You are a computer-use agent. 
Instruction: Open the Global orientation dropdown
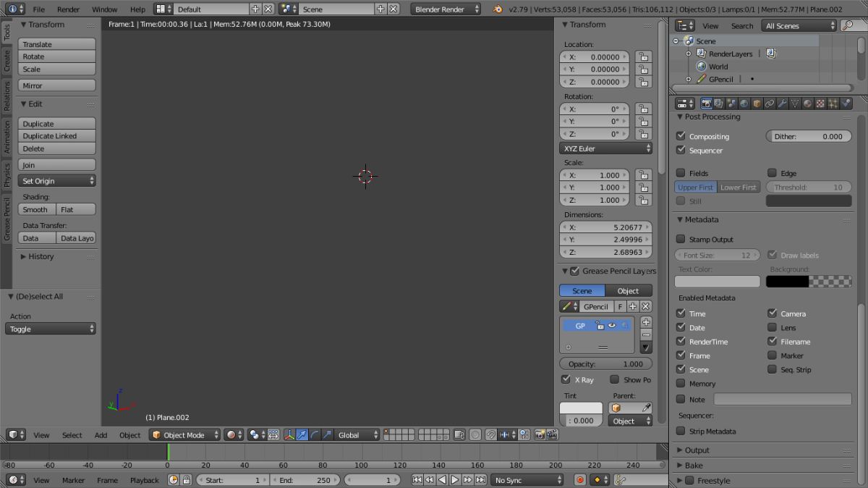(358, 435)
